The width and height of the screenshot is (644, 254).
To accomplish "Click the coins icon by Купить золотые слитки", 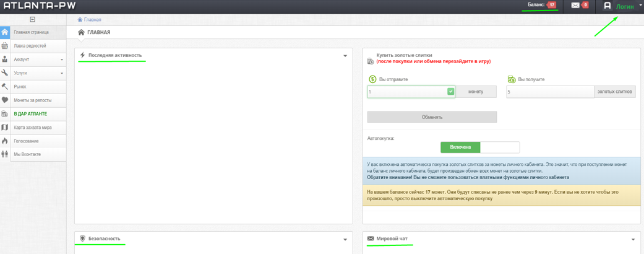I will [371, 61].
